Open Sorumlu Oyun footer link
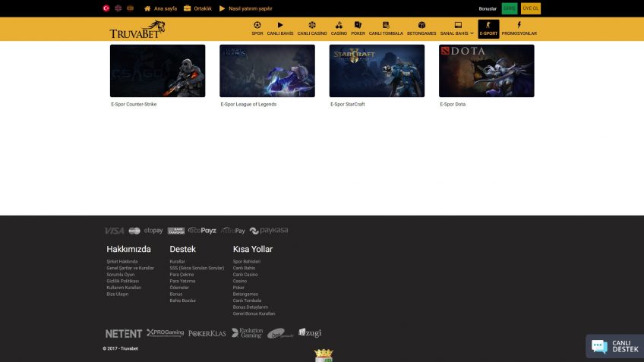Viewport: 644px width, 362px height. point(120,275)
